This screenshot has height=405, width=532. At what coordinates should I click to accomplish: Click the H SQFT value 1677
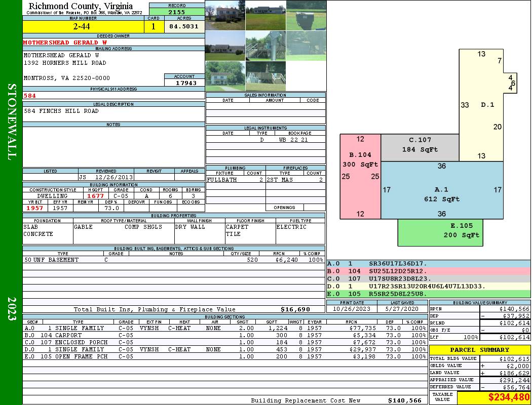click(95, 196)
